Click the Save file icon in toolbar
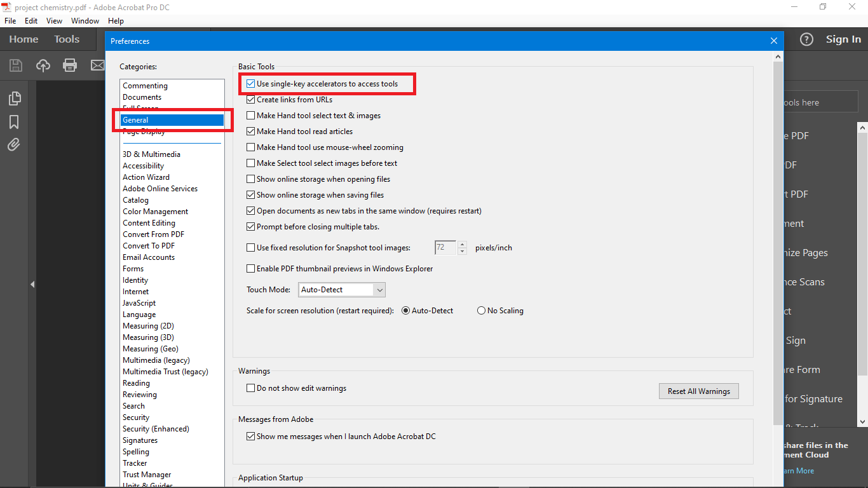Image resolution: width=868 pixels, height=488 pixels. [16, 65]
